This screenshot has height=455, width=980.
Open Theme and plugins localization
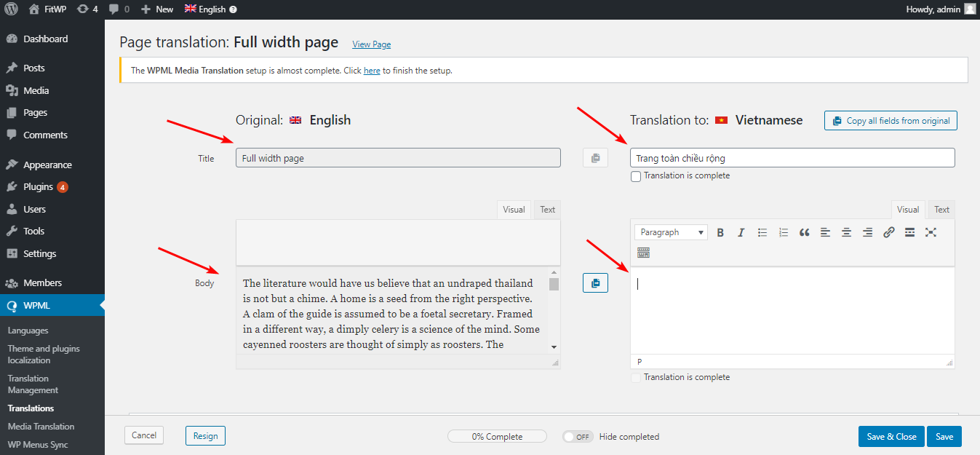pos(44,355)
